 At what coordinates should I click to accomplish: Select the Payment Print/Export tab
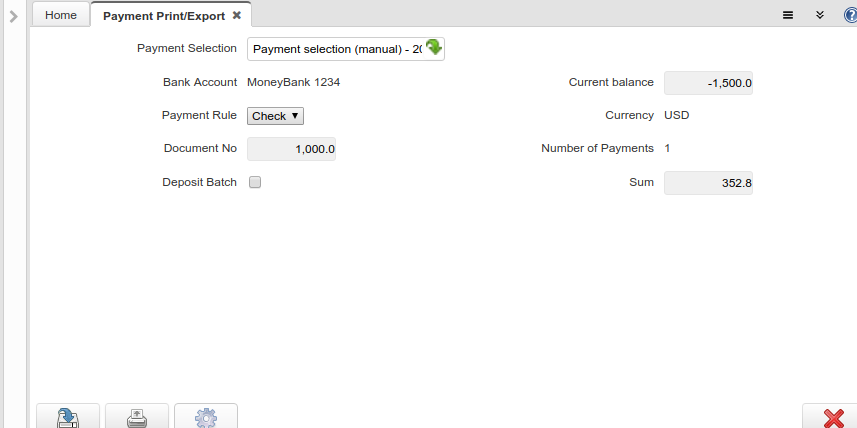tap(163, 15)
